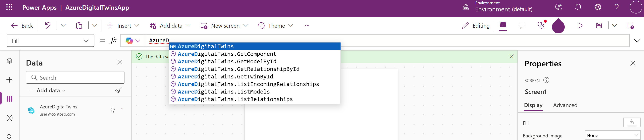644x140 pixels.
Task: Select AzureDigitalTwins.GetModelById suggestion
Action: click(x=255, y=61)
